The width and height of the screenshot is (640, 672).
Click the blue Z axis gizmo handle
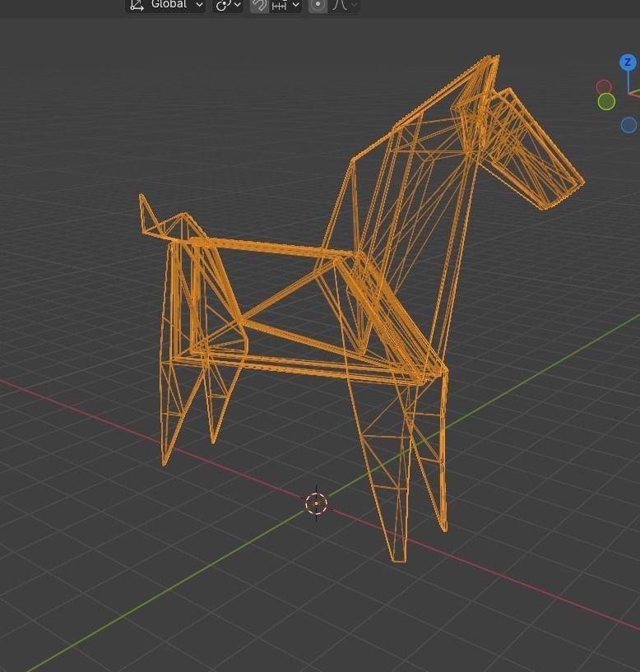628,63
